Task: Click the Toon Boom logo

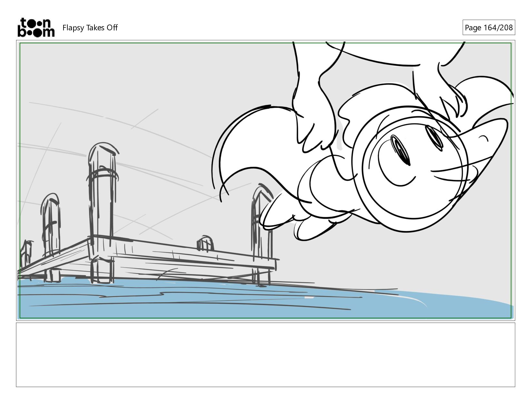Action: pyautogui.click(x=36, y=27)
